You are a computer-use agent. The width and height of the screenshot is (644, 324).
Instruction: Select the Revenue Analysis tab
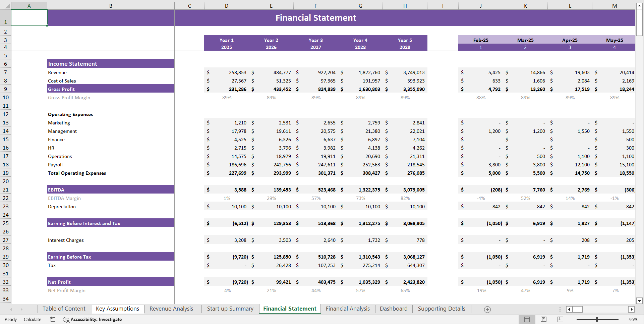[171, 309]
